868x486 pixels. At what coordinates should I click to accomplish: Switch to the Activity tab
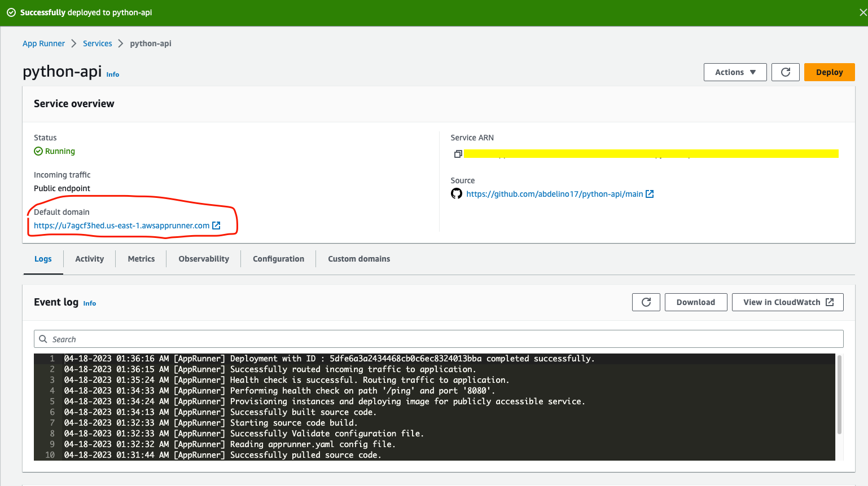click(89, 259)
